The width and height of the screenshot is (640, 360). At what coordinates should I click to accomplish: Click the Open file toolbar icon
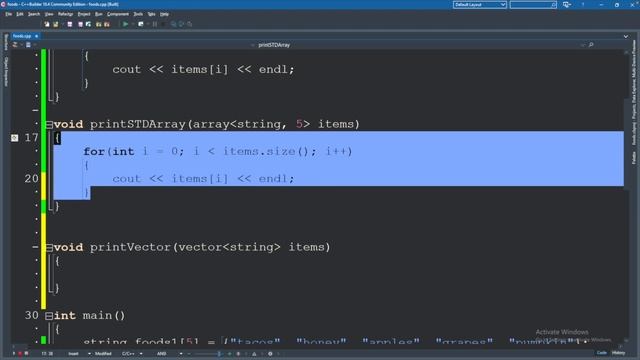[x=56, y=24]
